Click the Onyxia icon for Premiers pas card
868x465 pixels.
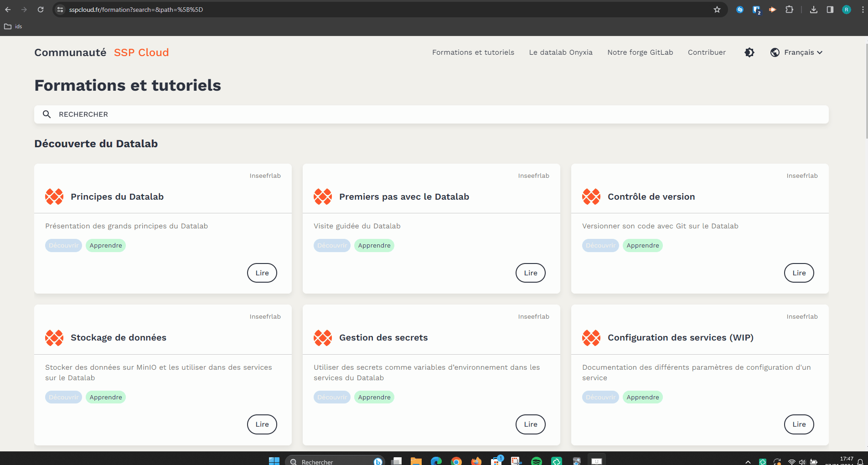pos(323,197)
